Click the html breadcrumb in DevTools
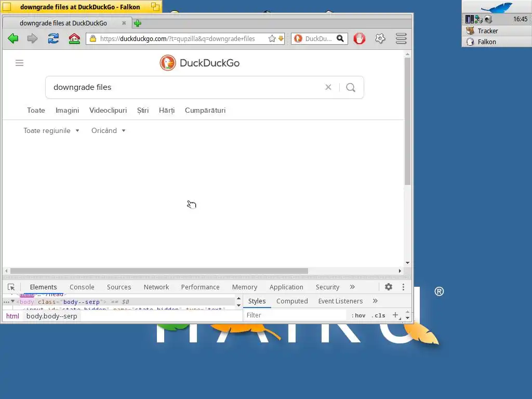This screenshot has height=399, width=532. (12, 316)
